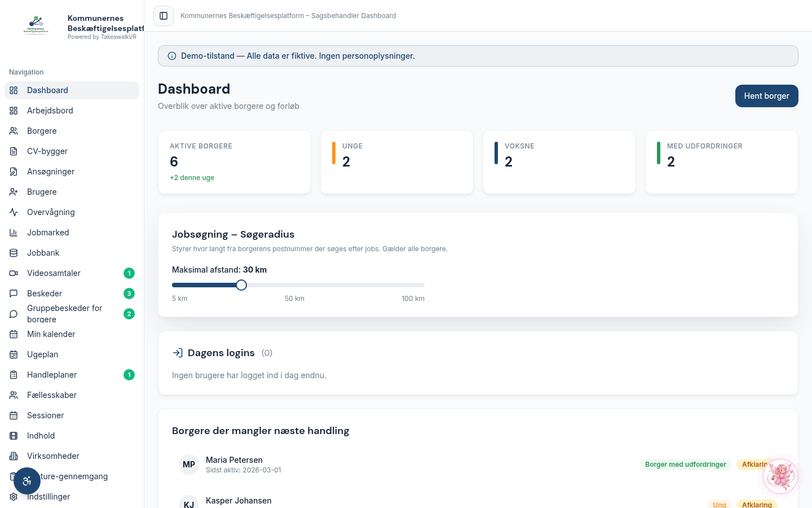Click the "Borger med udfordringer" tag
812x508 pixels.
(x=686, y=465)
